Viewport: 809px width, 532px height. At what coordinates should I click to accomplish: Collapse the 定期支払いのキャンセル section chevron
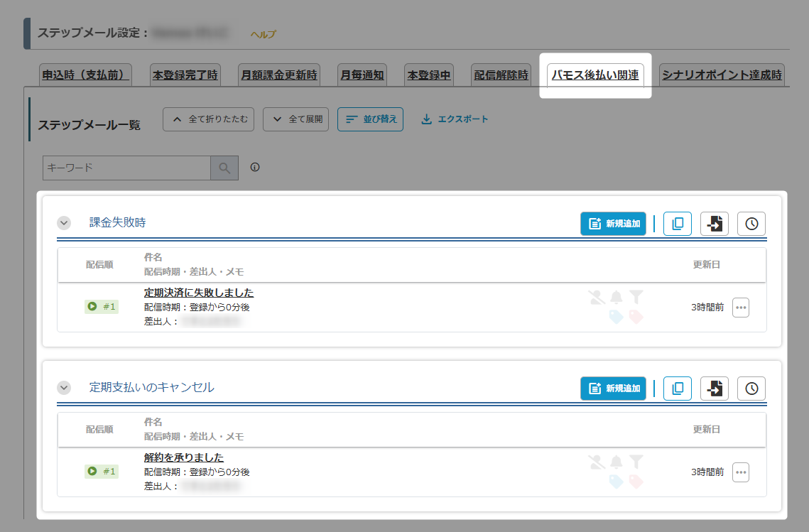tap(64, 388)
